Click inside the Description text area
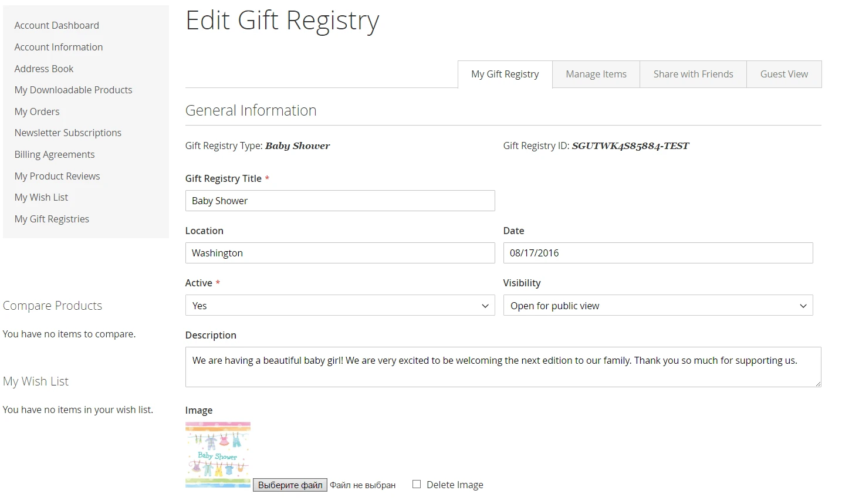This screenshot has width=842, height=504. (x=503, y=367)
